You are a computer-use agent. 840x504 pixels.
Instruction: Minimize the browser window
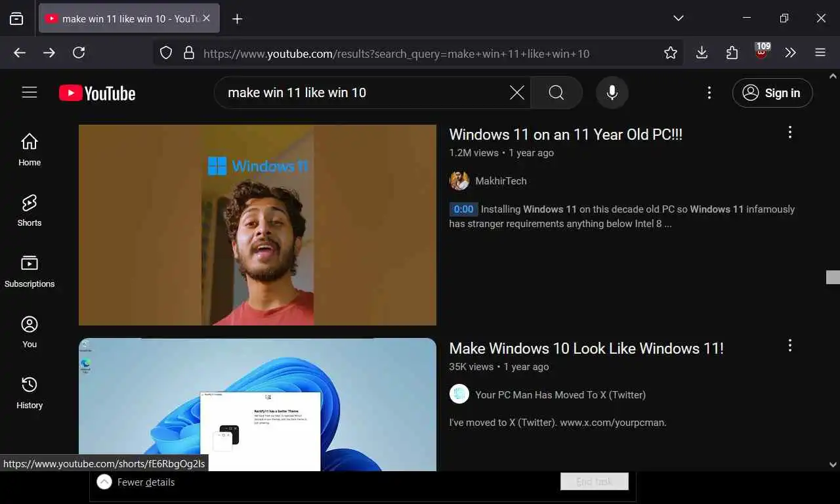[747, 18]
